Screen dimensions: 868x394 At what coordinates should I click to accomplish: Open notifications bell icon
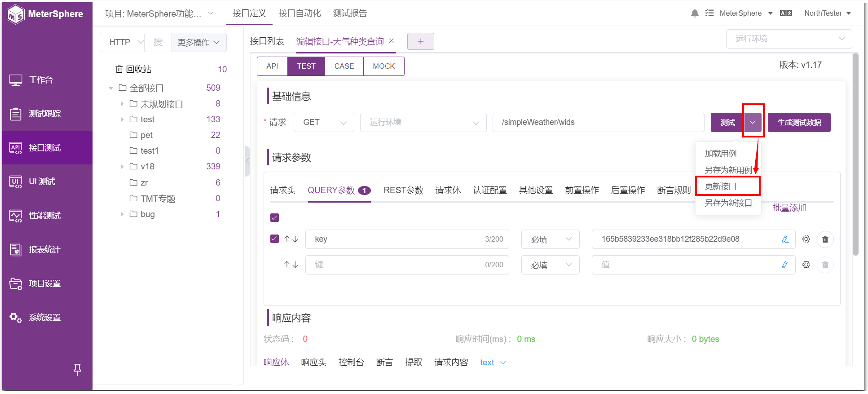[x=695, y=13]
